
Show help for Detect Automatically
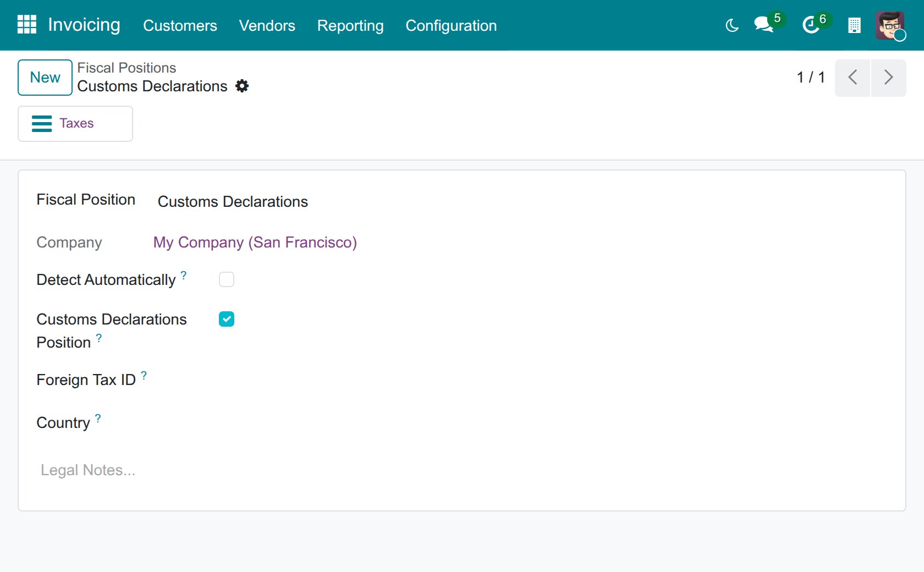tap(184, 275)
